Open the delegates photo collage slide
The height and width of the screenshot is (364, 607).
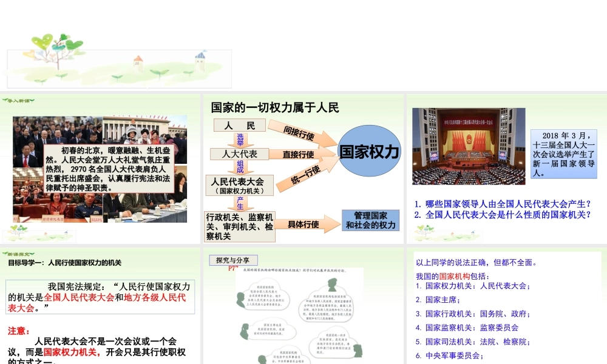coord(100,169)
